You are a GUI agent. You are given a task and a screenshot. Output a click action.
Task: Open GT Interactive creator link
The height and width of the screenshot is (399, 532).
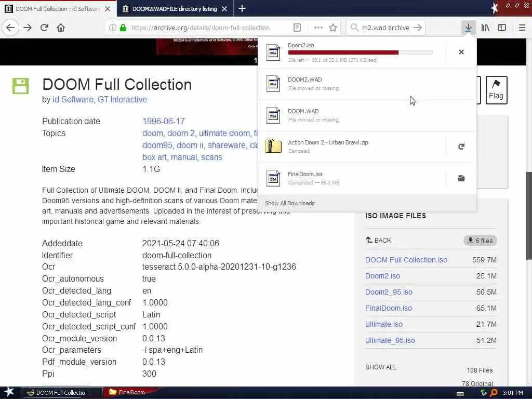coord(122,99)
